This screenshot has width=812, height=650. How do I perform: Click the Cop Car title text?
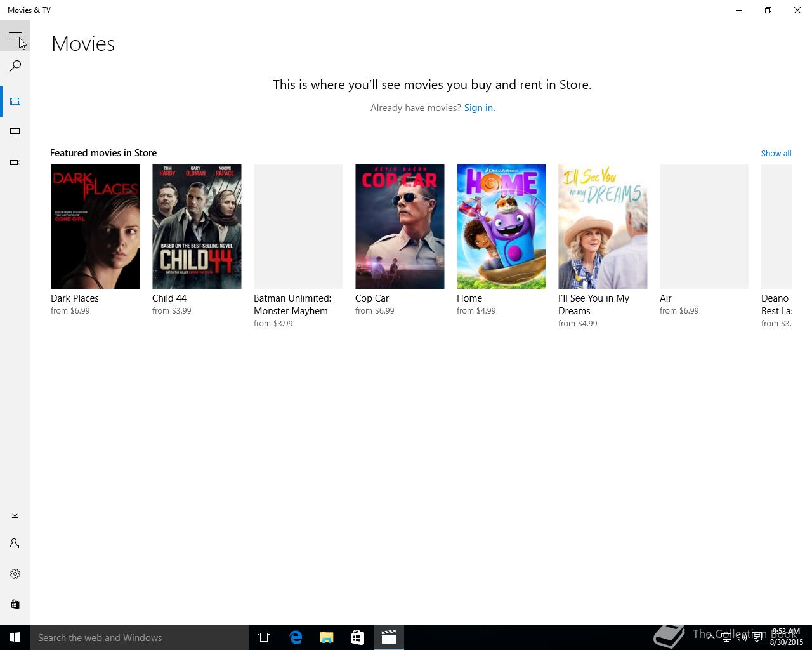372,298
